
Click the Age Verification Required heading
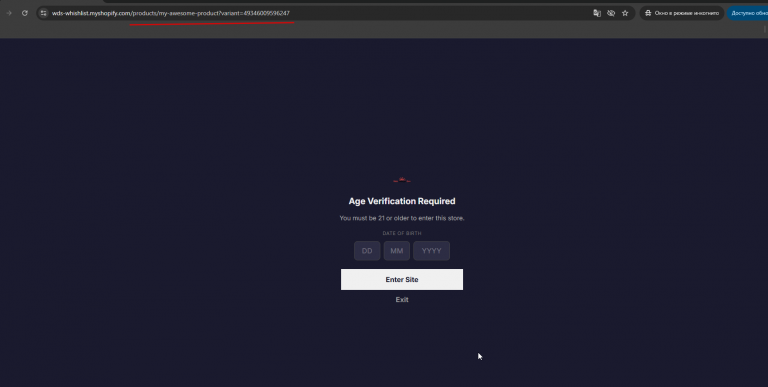[x=402, y=201]
